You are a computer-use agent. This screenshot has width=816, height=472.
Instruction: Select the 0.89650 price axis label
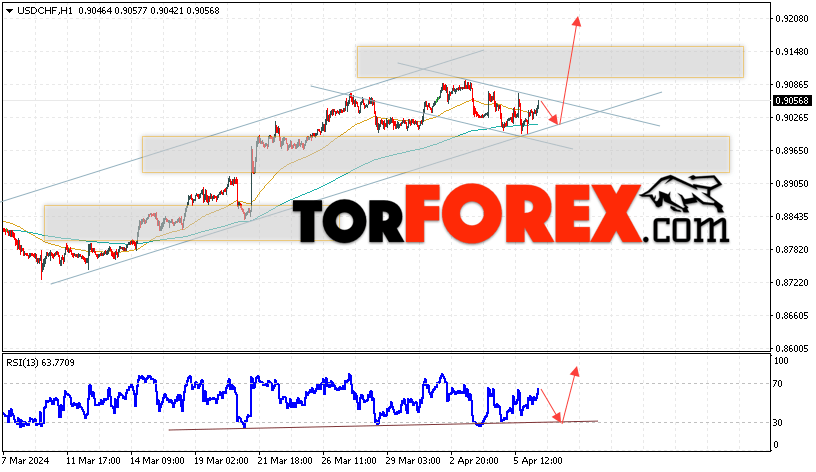click(792, 150)
